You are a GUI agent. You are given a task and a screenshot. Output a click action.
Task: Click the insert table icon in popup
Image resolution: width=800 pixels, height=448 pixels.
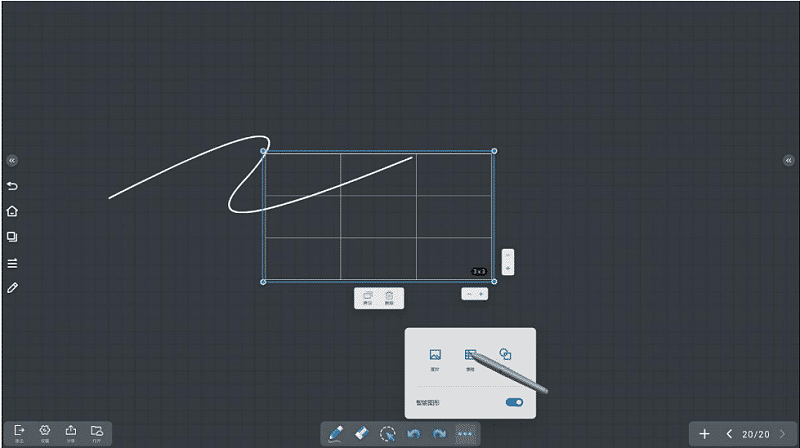pos(470,355)
